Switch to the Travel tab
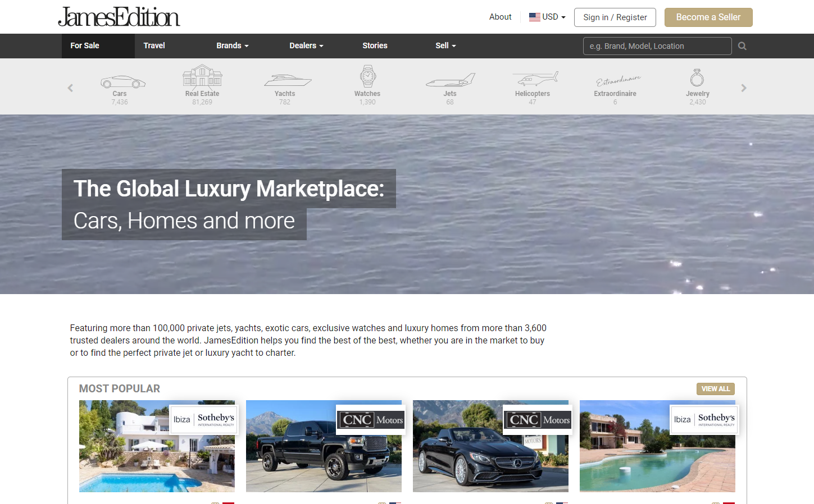814x504 pixels. [x=154, y=45]
